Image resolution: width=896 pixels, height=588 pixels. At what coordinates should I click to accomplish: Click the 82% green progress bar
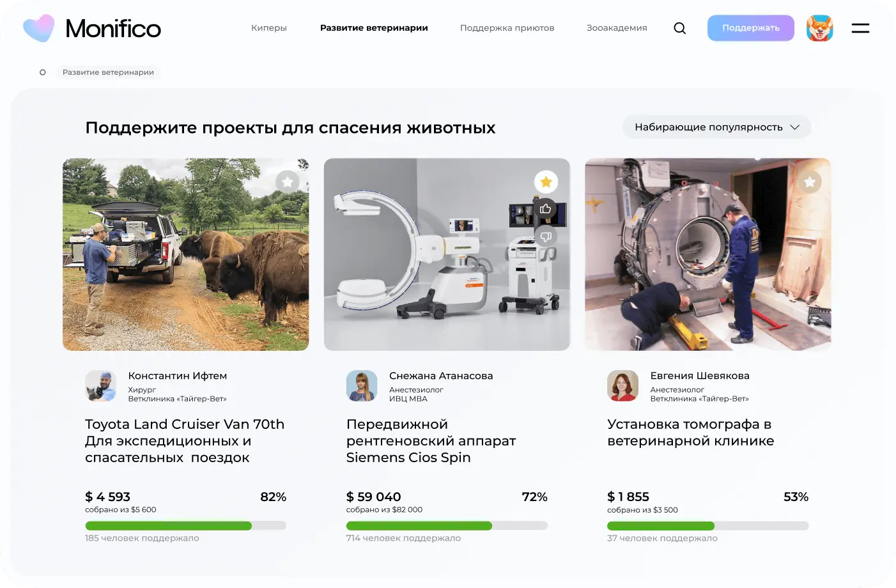[169, 526]
